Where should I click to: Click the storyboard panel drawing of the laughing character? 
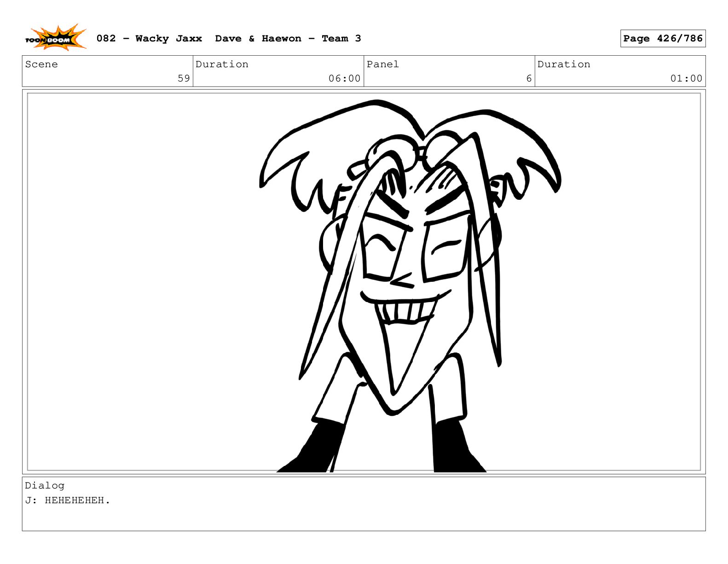pyautogui.click(x=364, y=282)
